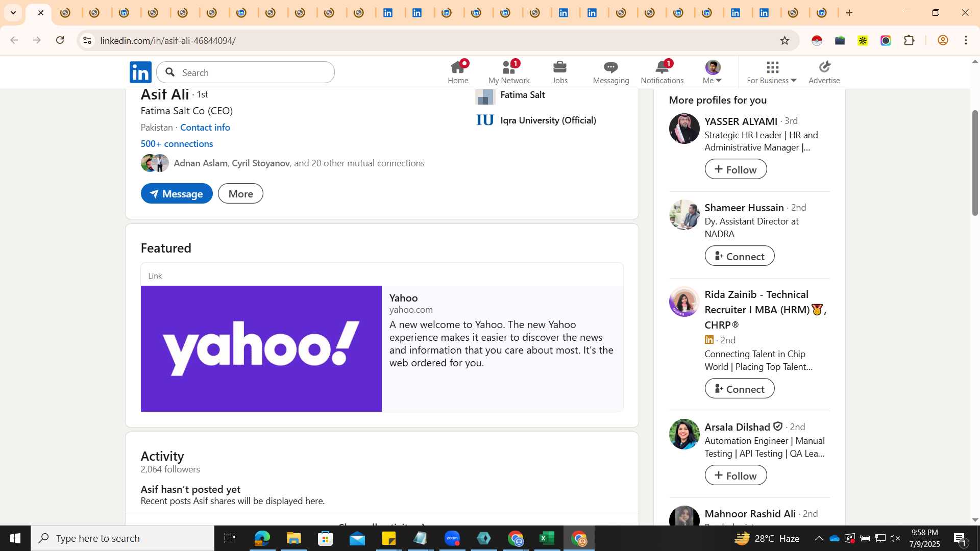Expand the For Business grid menu
The height and width of the screenshot is (551, 980).
tap(772, 72)
